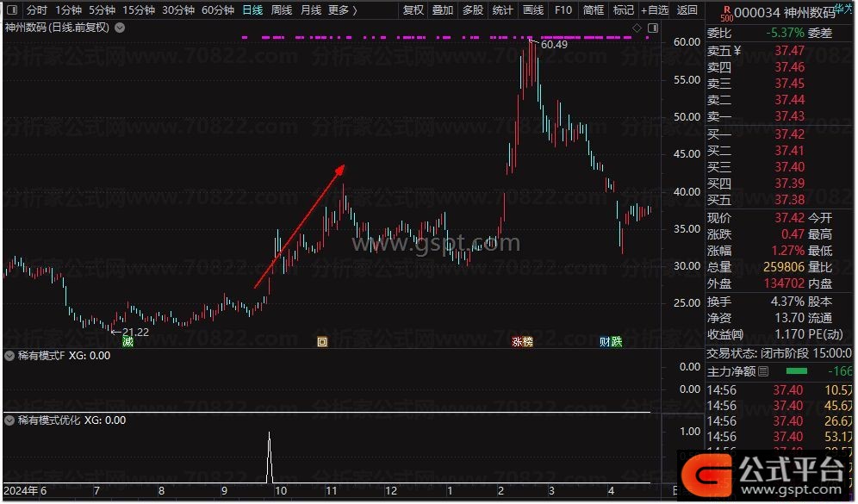This screenshot has height=504, width=858.
Task: Click the 21.22 low price label
Action: 135,333
